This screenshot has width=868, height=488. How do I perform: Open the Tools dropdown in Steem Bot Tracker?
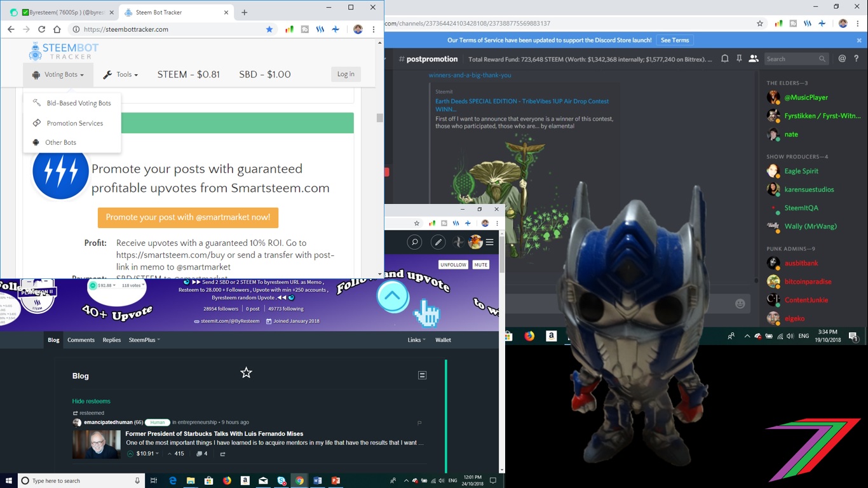coord(120,74)
